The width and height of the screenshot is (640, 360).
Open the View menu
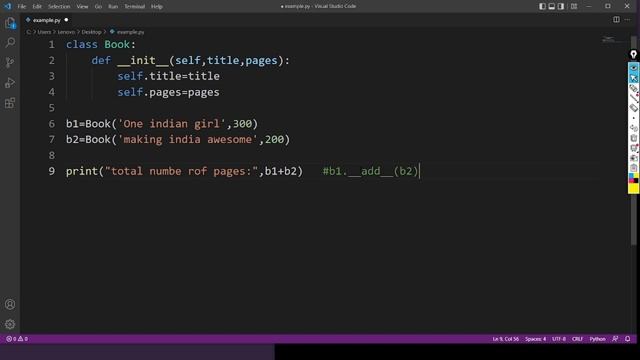click(x=82, y=7)
